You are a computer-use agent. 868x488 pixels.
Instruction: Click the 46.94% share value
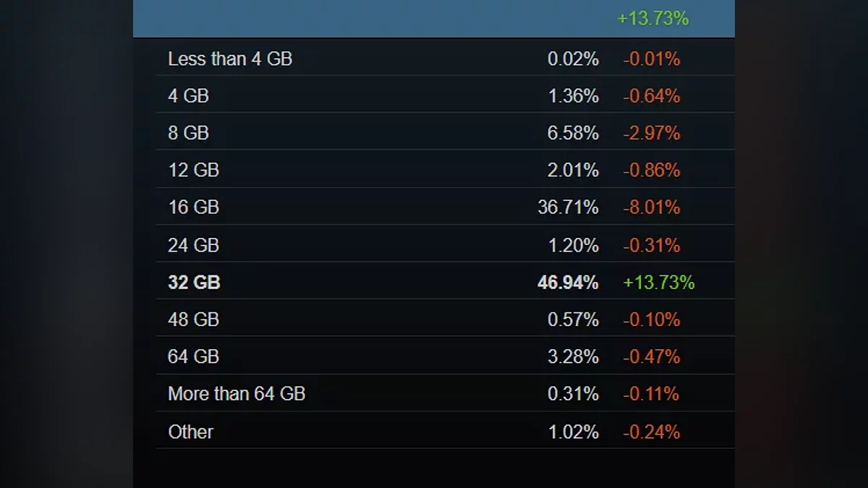[568, 283]
